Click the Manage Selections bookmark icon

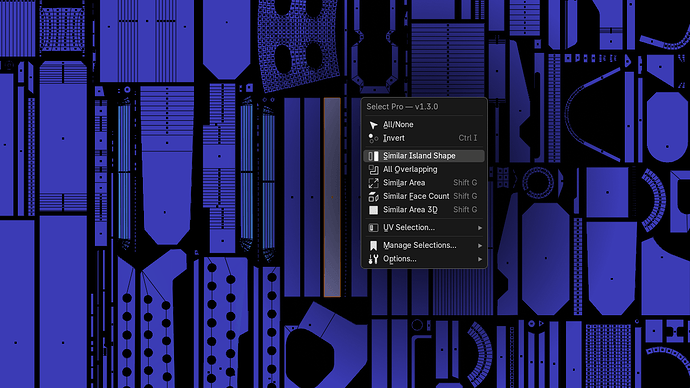tap(373, 245)
